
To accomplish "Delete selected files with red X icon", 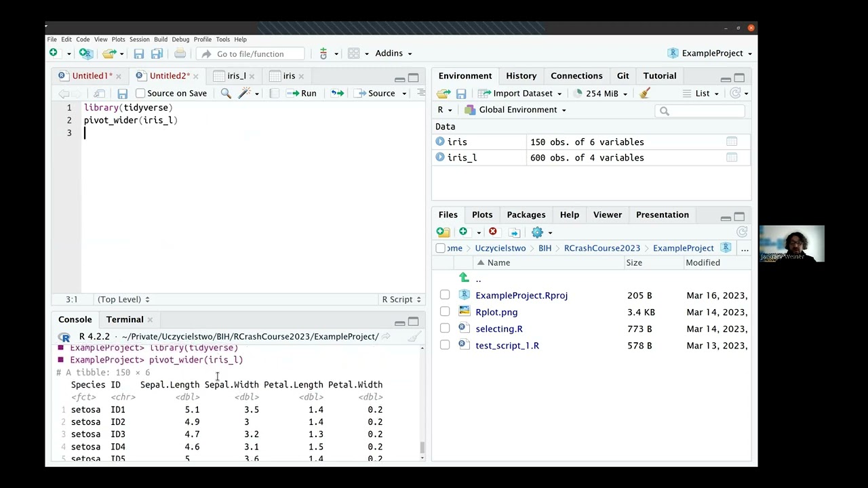I will tap(493, 232).
